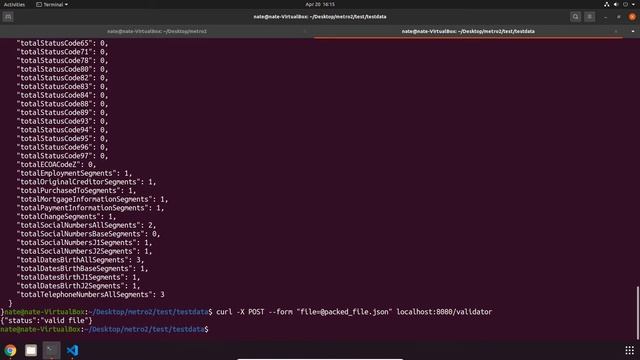Click the totalStatusCode71 line
The height and width of the screenshot is (360, 640).
pos(62,52)
